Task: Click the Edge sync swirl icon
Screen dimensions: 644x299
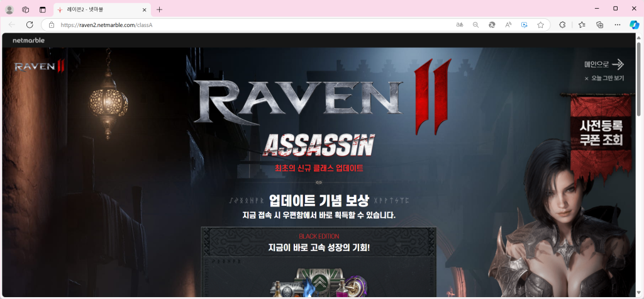Action: coord(492,25)
